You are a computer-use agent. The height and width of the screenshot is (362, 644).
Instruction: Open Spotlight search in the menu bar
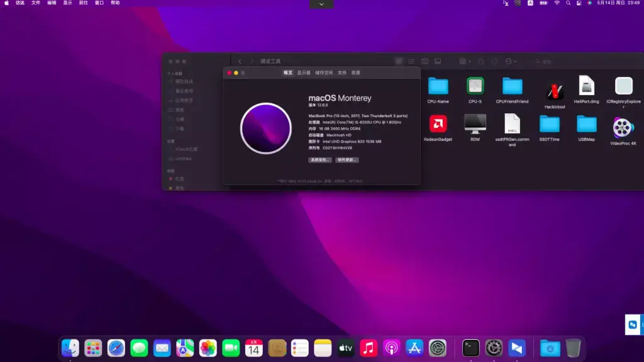point(568,3)
